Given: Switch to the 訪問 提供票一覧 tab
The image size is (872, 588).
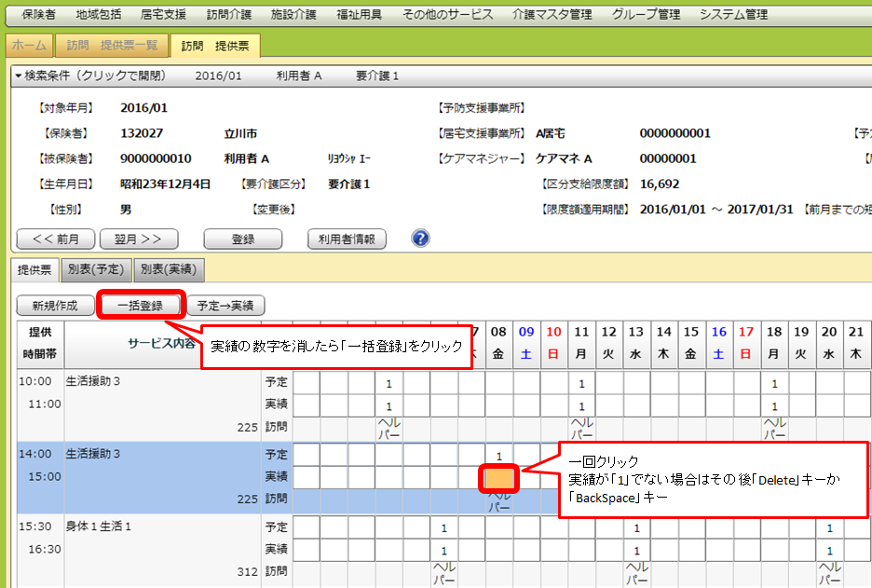Looking at the screenshot, I should point(111,46).
